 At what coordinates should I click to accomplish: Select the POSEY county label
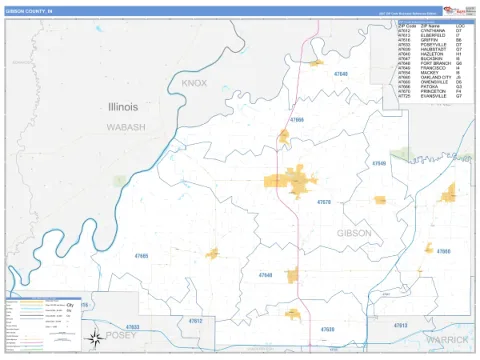click(x=121, y=335)
